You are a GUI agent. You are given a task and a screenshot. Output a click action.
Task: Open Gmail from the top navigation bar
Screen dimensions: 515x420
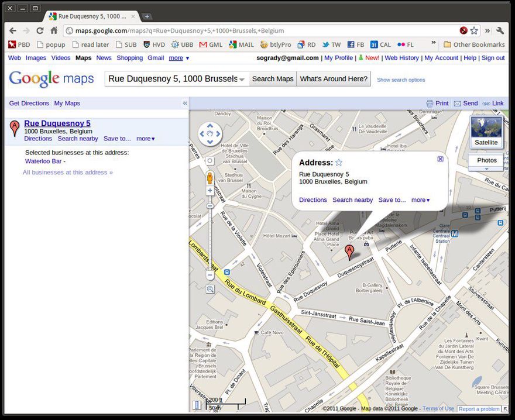coord(156,58)
